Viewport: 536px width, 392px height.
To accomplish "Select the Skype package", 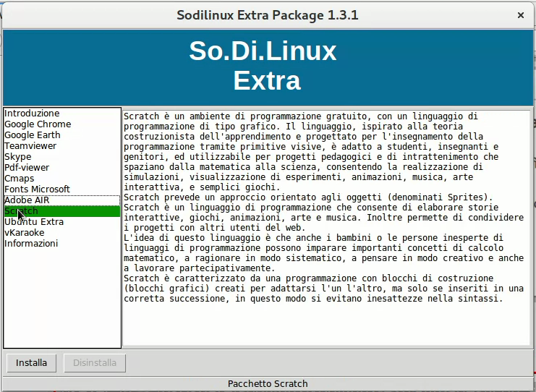I will click(18, 157).
